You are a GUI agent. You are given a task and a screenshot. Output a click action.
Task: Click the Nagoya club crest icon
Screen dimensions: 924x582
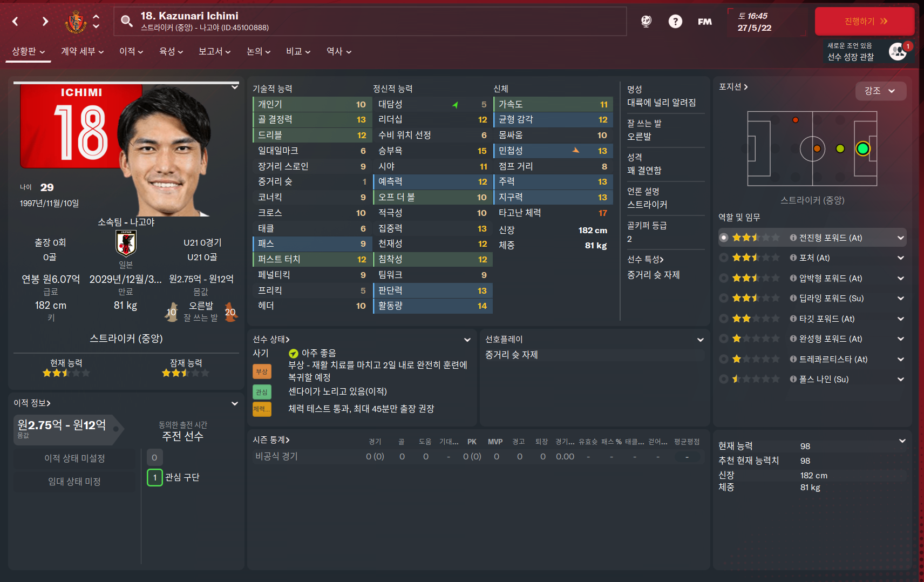[x=76, y=22]
